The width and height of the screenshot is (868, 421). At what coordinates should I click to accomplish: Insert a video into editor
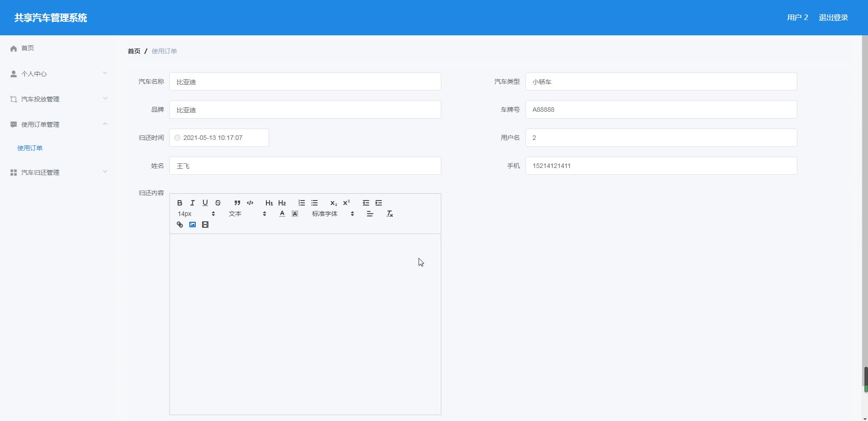(x=205, y=225)
